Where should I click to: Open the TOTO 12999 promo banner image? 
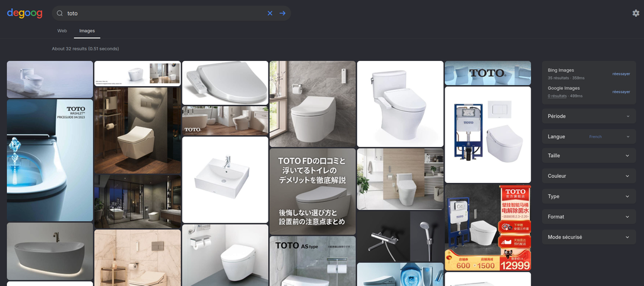(x=487, y=228)
